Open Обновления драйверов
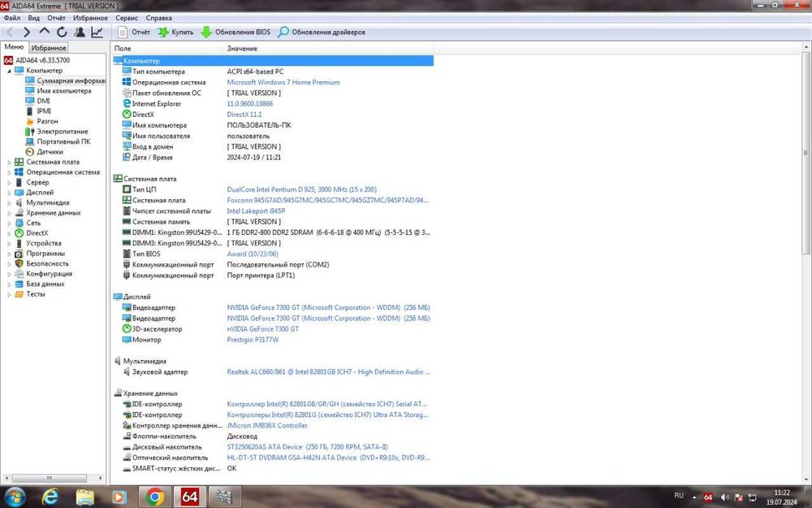Screen dimensions: 812x508 click(x=322, y=33)
